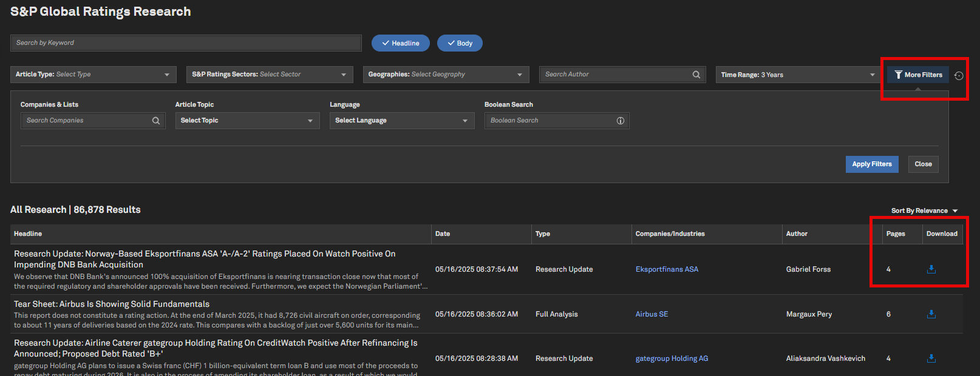Click the Apply Filters button

(871, 164)
